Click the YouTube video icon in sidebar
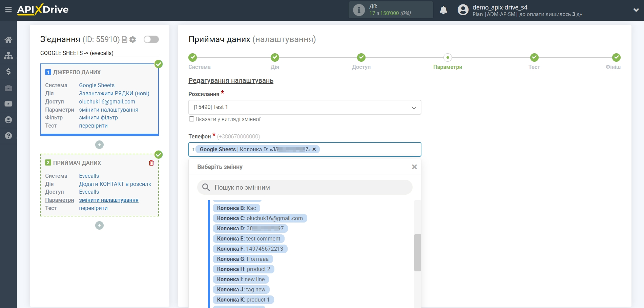644x308 pixels. click(8, 104)
